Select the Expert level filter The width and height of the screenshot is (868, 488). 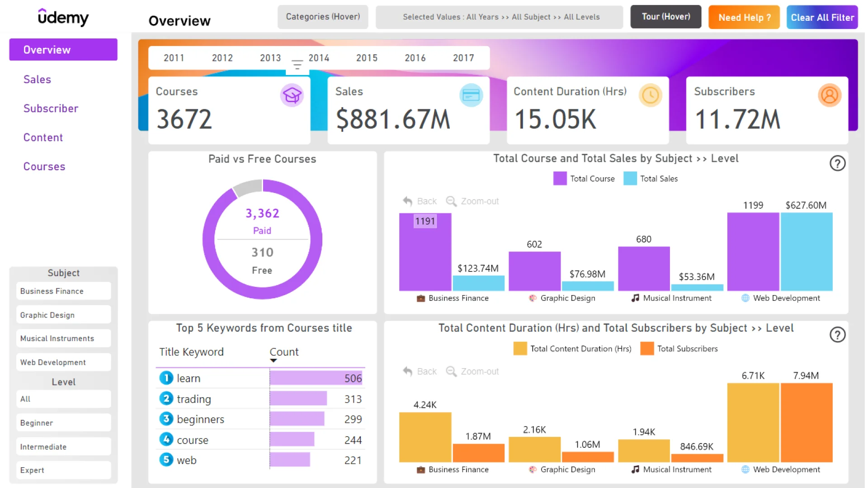(63, 470)
